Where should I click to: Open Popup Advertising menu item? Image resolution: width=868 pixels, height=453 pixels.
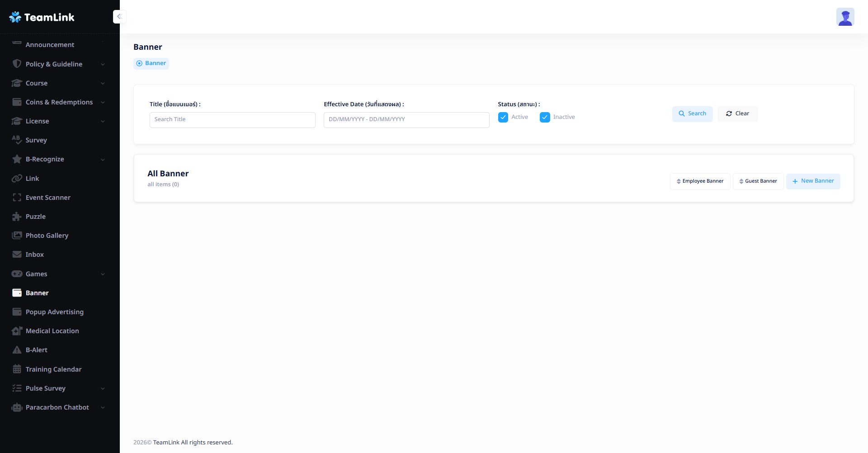click(54, 312)
